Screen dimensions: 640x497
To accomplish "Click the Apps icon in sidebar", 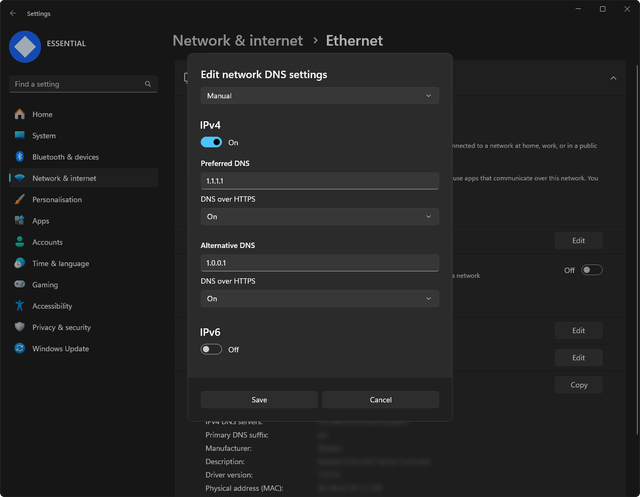I will point(19,221).
